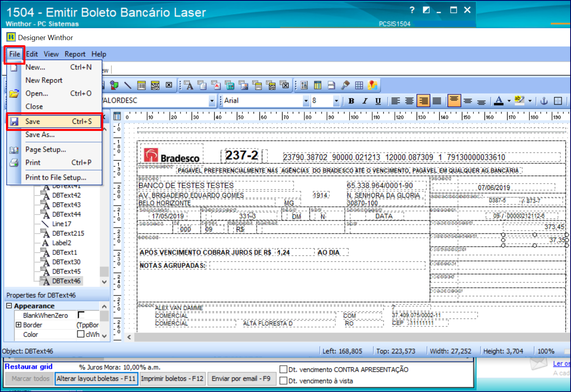
Task: Align text to top of component
Action: [454, 101]
